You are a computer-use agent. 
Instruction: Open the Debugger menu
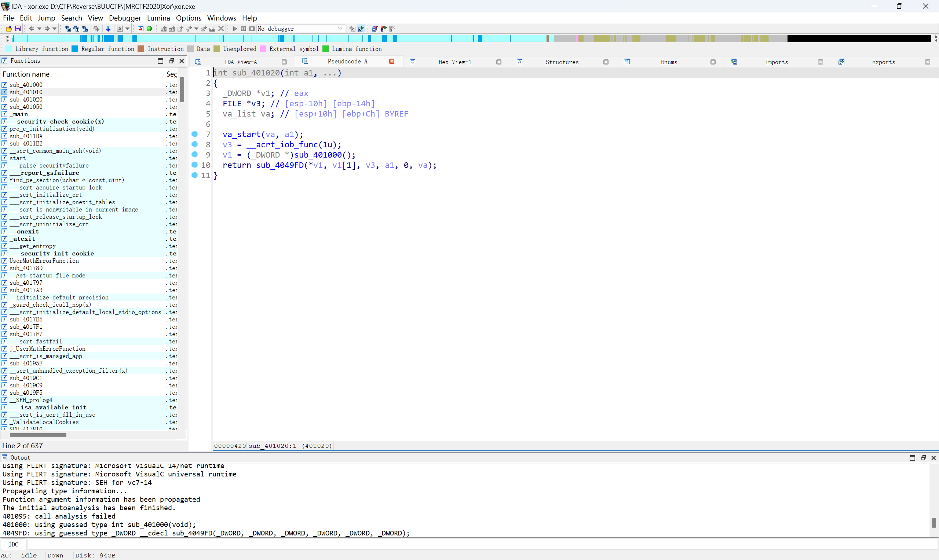coord(125,18)
